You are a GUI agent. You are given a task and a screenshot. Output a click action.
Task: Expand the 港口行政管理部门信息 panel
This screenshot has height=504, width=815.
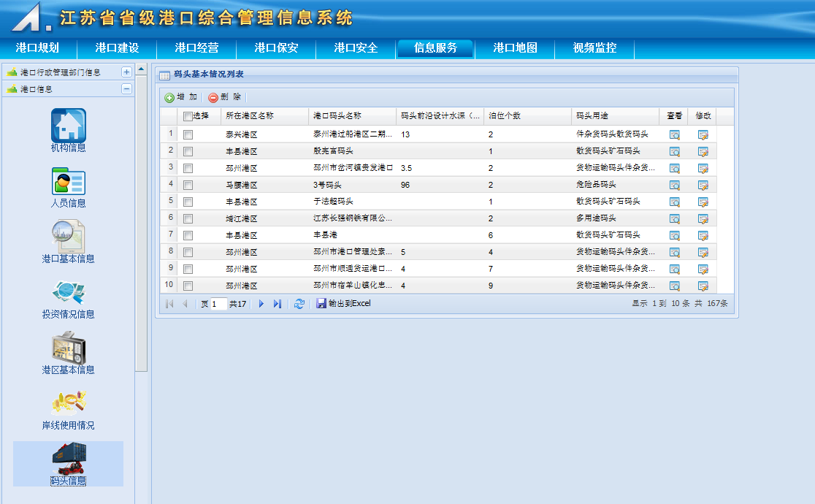click(x=126, y=72)
